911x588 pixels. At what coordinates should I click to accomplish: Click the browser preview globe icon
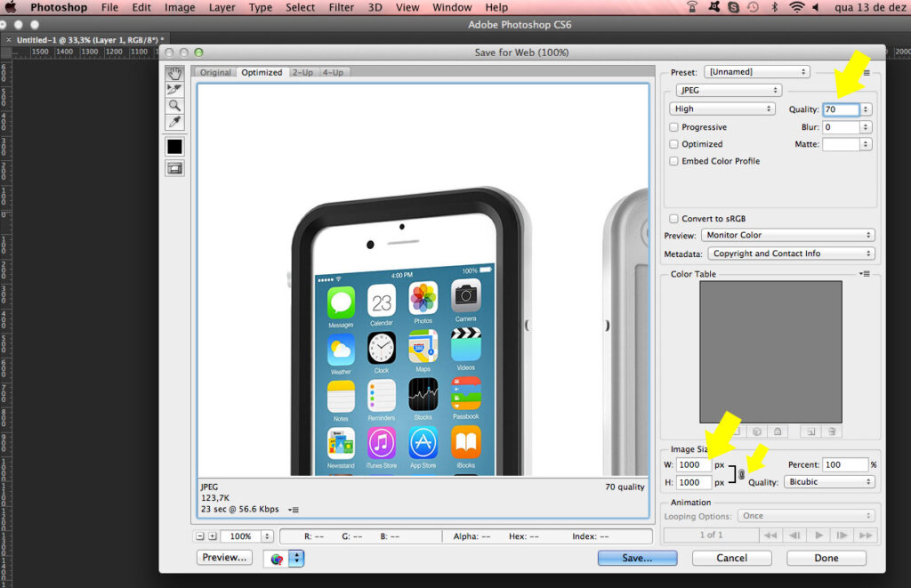click(277, 559)
